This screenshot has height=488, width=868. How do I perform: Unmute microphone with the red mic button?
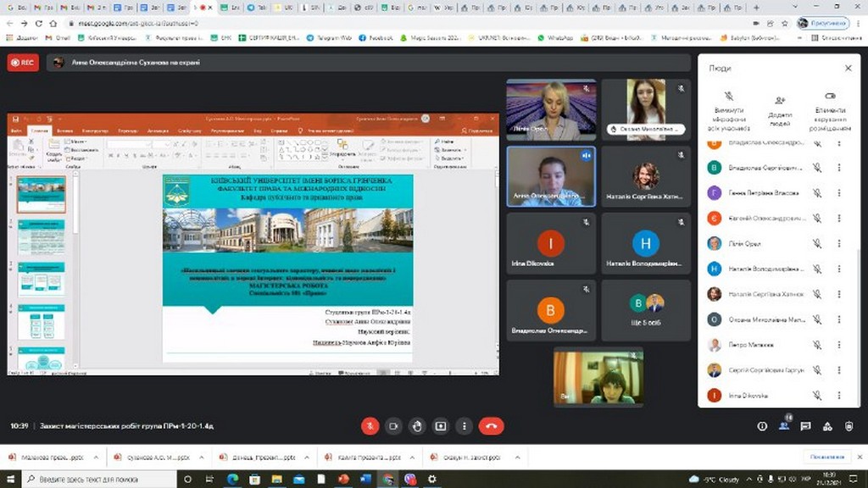click(x=370, y=426)
